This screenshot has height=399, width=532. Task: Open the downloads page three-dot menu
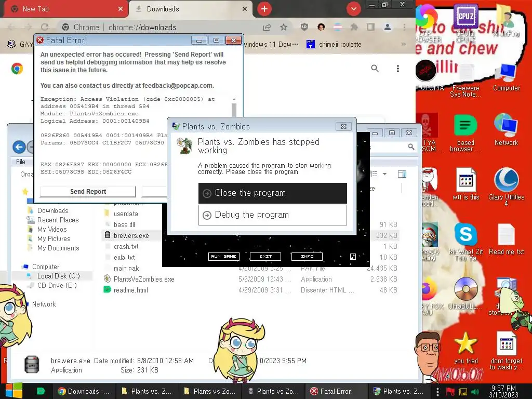click(x=397, y=69)
